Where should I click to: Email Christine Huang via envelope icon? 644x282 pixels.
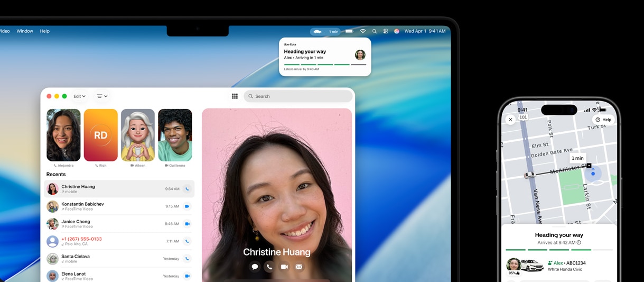point(299,267)
